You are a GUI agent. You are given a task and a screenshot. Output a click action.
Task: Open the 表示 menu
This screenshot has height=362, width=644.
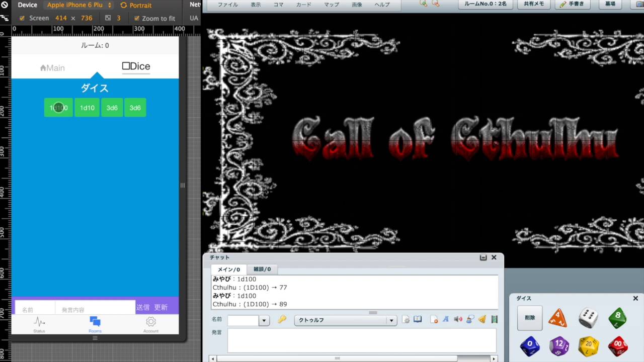pos(256,5)
